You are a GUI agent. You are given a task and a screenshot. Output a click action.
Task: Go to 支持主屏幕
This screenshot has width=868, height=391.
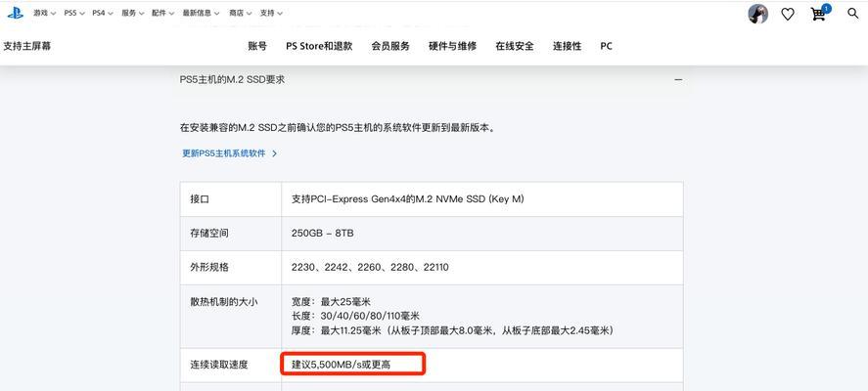[x=27, y=47]
